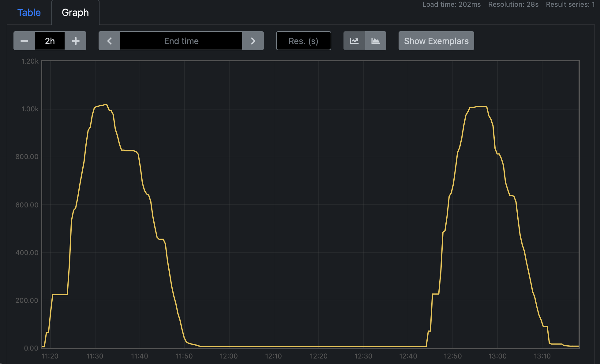This screenshot has height=364, width=600.
Task: Click the 13:00 x-axis label
Action: pyautogui.click(x=497, y=356)
